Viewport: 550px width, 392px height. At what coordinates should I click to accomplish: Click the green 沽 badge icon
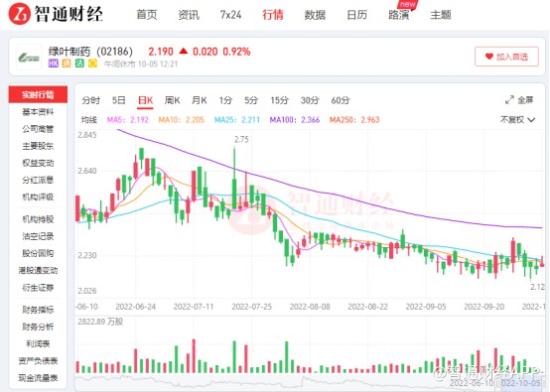[x=79, y=64]
